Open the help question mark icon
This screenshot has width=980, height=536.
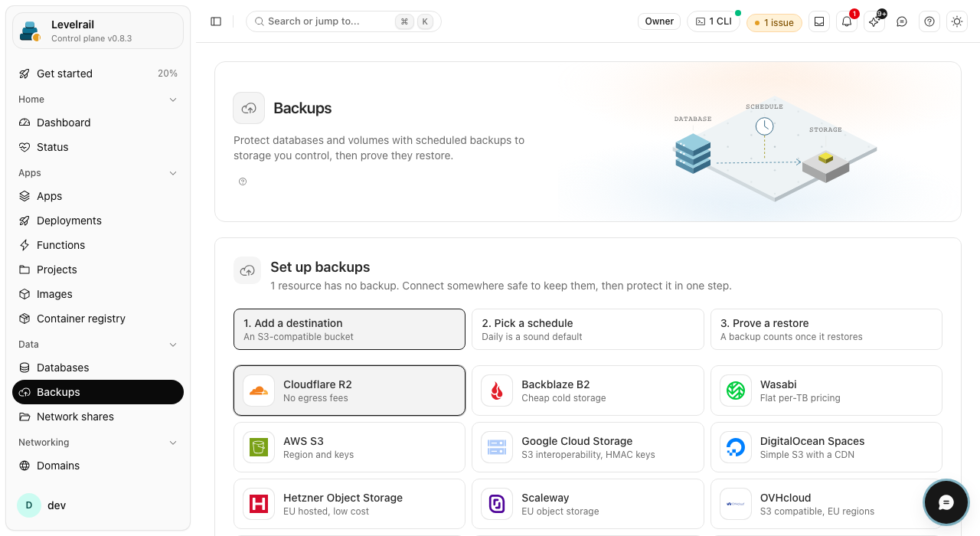(x=929, y=21)
